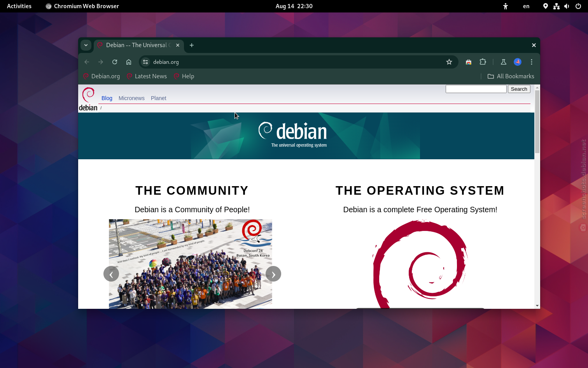The height and width of the screenshot is (368, 588).
Task: View site information icon in address bar
Action: (x=145, y=62)
